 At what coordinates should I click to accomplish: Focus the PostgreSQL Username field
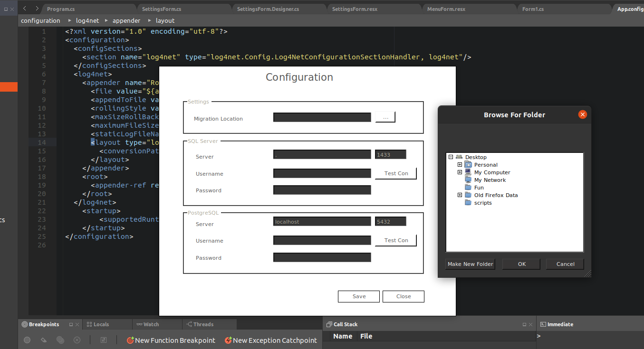point(322,240)
